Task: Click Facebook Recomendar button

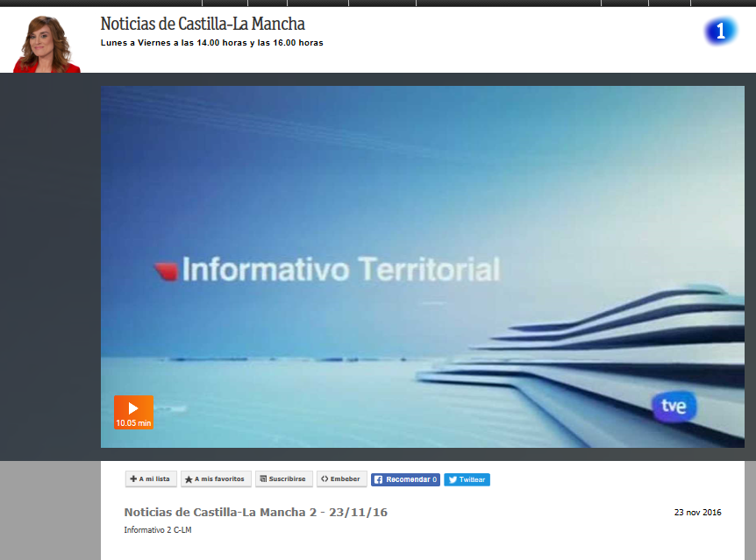Action: tap(405, 479)
